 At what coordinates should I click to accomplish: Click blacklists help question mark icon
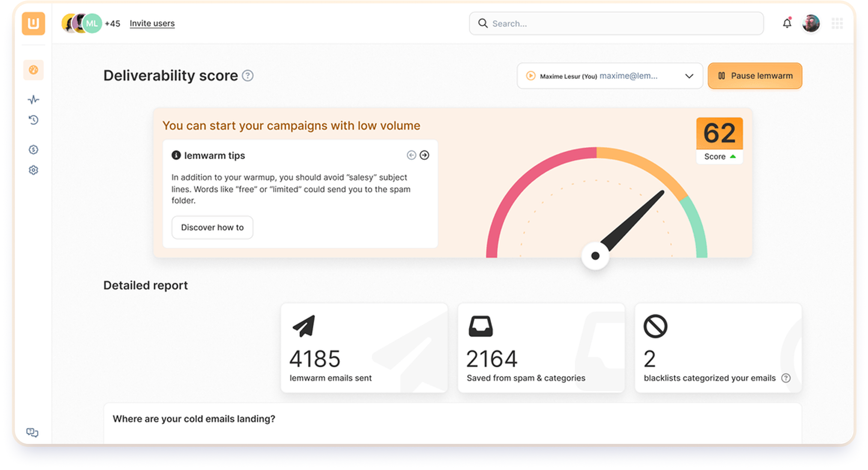pyautogui.click(x=786, y=378)
